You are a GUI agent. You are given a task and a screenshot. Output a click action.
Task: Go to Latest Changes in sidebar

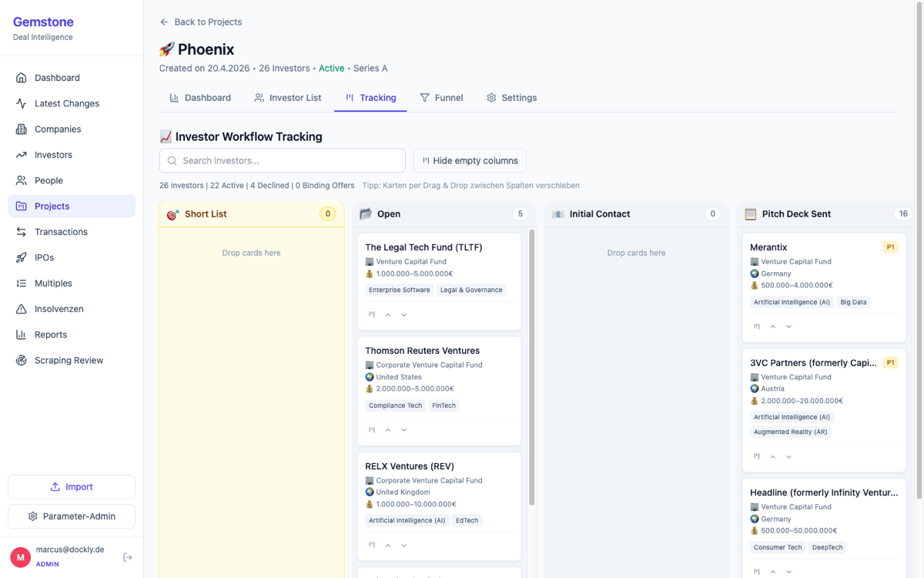72,103
